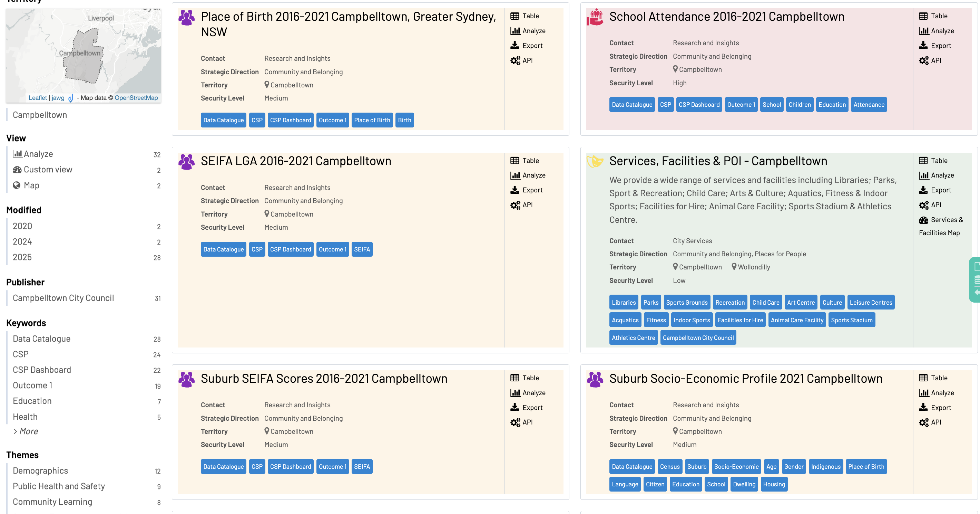Select the 2025 Modified filter
980x514 pixels.
pos(22,257)
